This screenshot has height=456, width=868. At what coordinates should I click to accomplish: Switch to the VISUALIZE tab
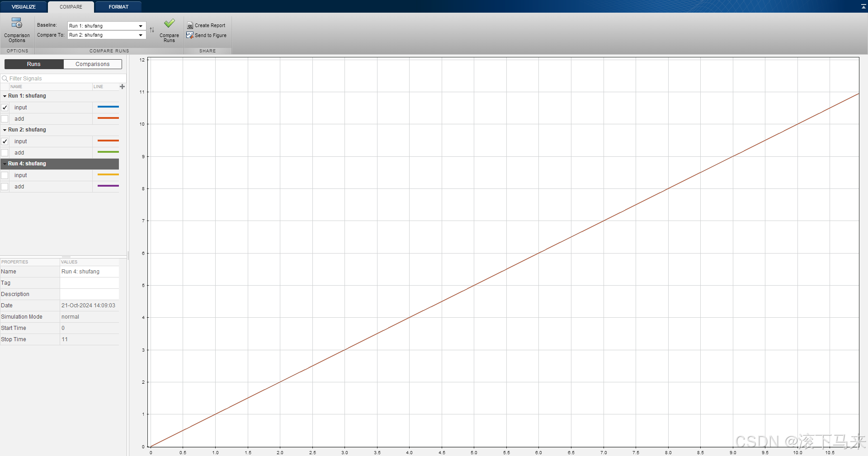(23, 6)
